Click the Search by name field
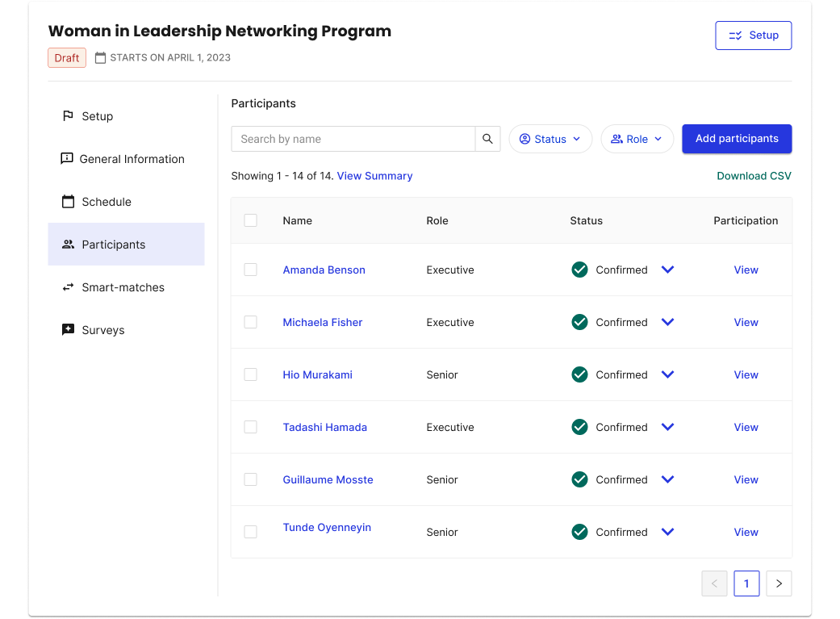This screenshot has height=619, width=840. [x=353, y=139]
